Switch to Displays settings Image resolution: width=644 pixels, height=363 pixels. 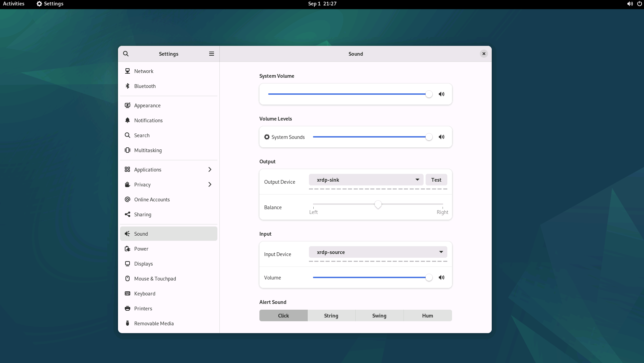(169, 264)
